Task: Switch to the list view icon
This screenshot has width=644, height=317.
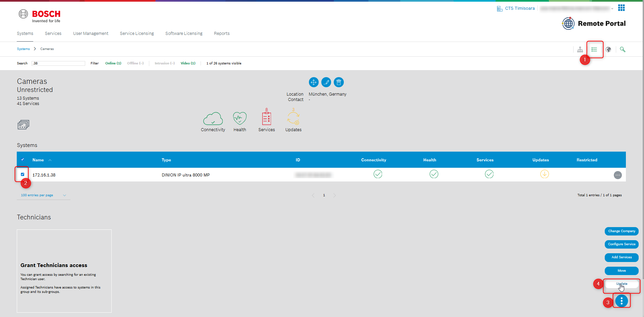Action: click(594, 50)
